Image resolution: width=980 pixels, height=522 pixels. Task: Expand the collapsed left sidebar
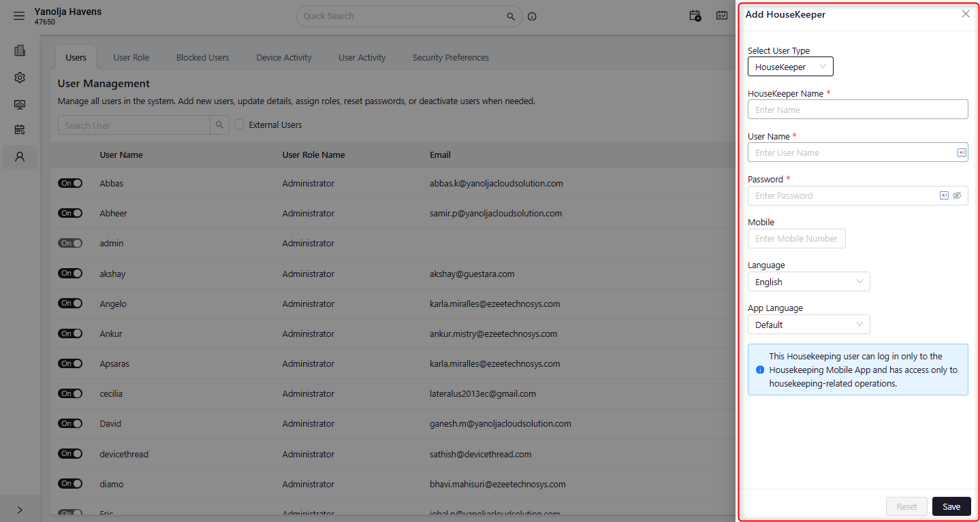[x=20, y=510]
